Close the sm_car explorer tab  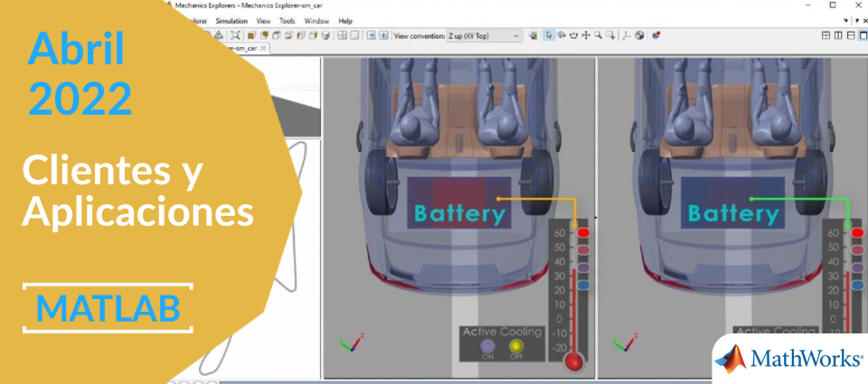(263, 49)
